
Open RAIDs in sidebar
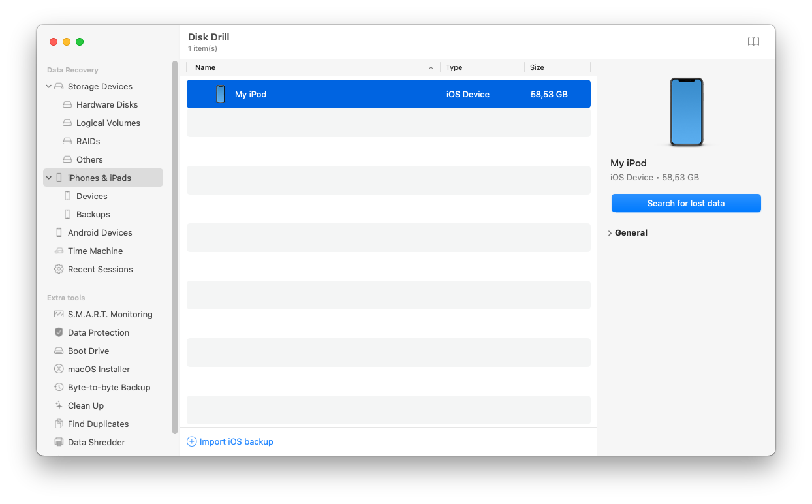88,141
